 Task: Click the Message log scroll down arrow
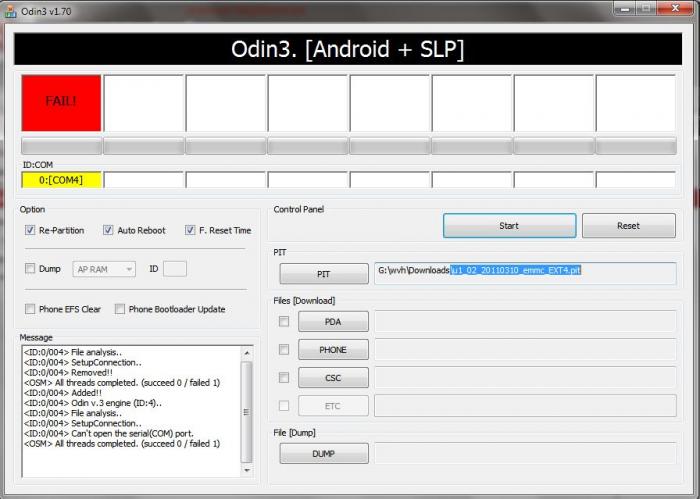246,470
